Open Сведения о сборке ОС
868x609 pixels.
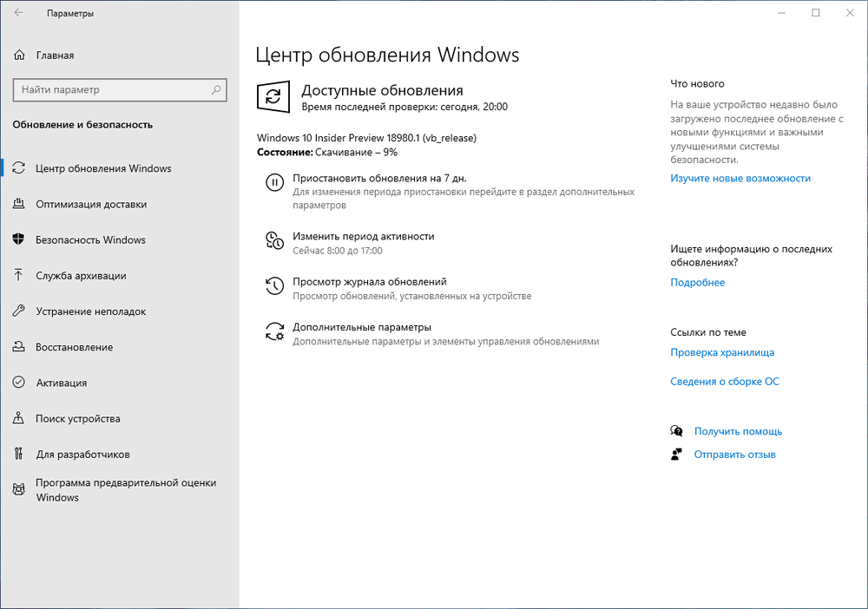pos(725,381)
